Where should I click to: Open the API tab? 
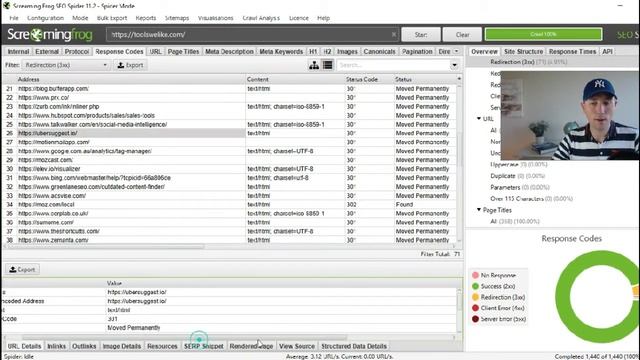click(x=607, y=51)
